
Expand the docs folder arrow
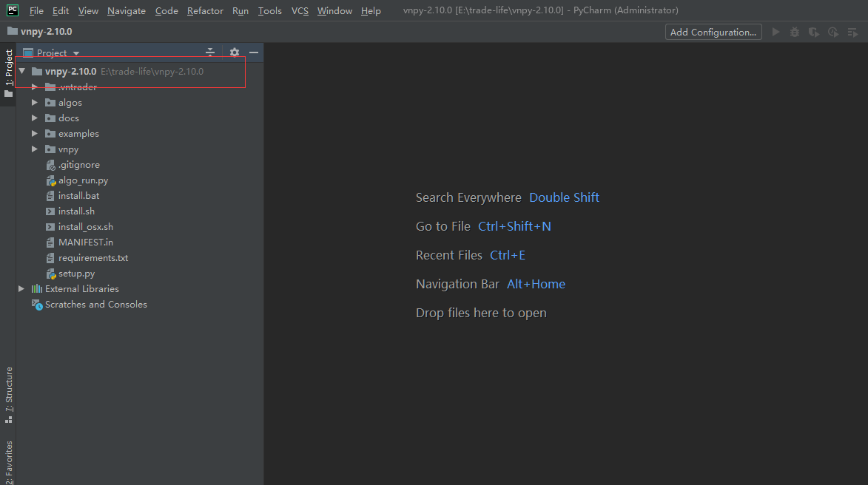(34, 118)
